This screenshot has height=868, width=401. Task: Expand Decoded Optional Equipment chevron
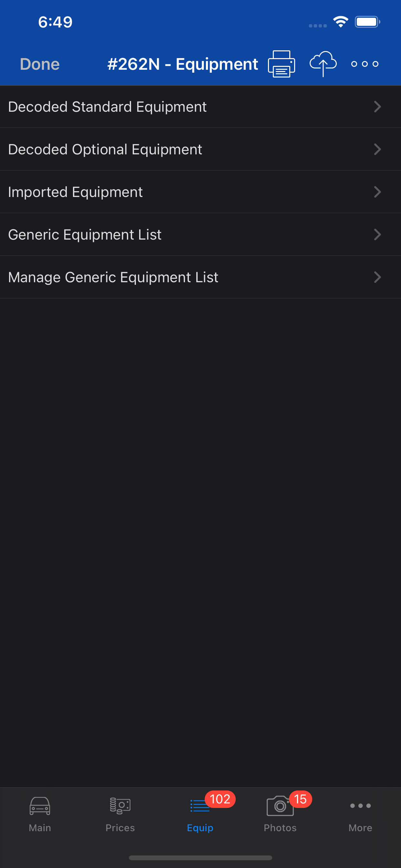(377, 149)
